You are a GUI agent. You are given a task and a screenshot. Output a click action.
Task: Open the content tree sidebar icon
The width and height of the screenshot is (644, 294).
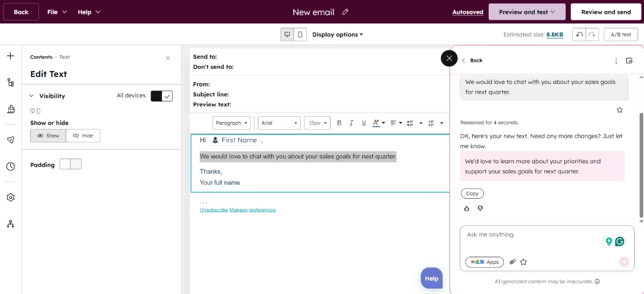(x=10, y=82)
